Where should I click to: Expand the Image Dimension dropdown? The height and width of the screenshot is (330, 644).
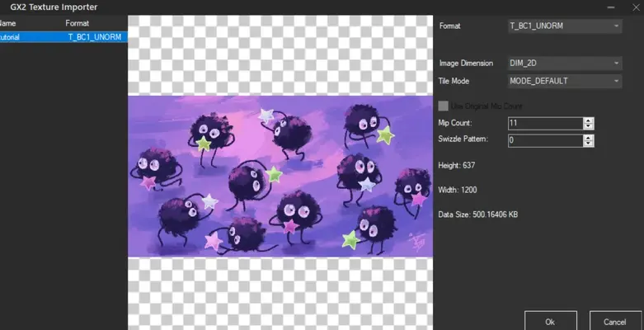565,63
